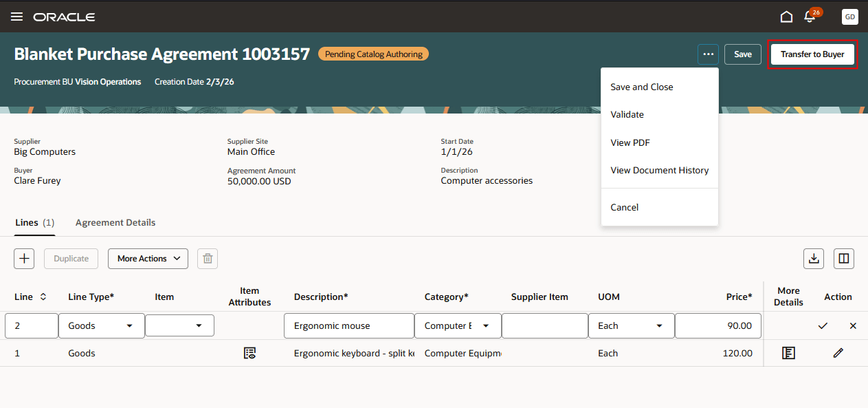Click the Duplicate button
868x408 pixels.
tap(71, 259)
